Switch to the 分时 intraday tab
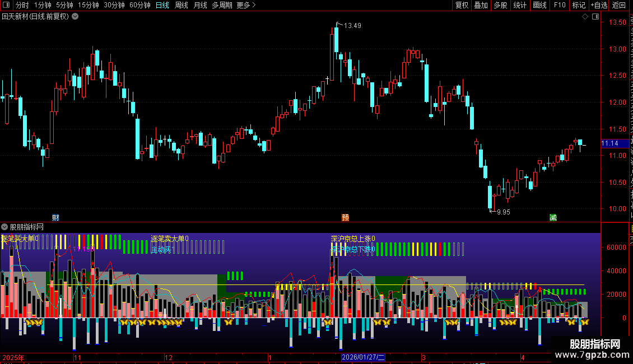The height and width of the screenshot is (364, 633). (x=22, y=5)
